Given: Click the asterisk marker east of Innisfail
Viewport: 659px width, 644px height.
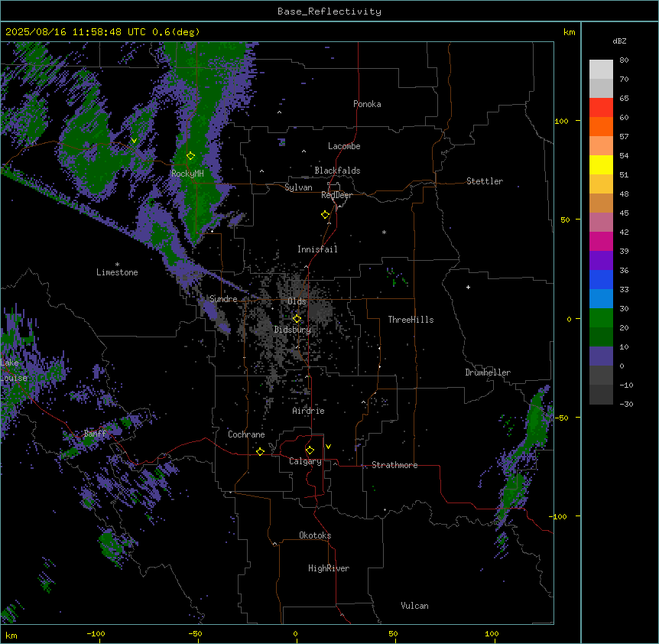Looking at the screenshot, I should coord(384,232).
